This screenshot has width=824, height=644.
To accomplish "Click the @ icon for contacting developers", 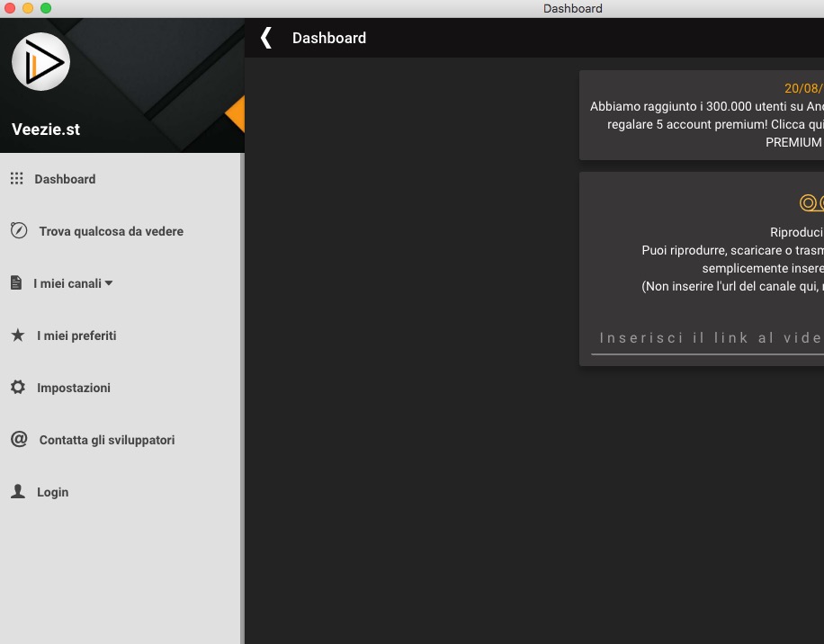I will coord(19,440).
